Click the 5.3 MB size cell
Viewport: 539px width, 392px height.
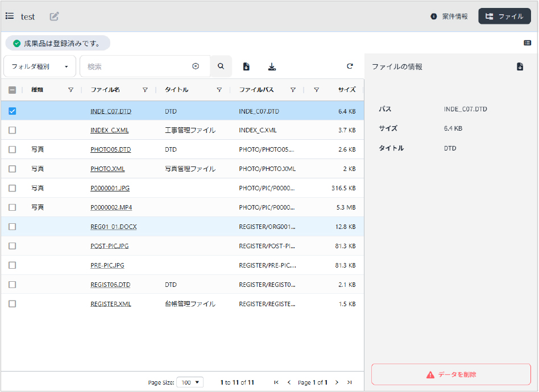tap(346, 207)
